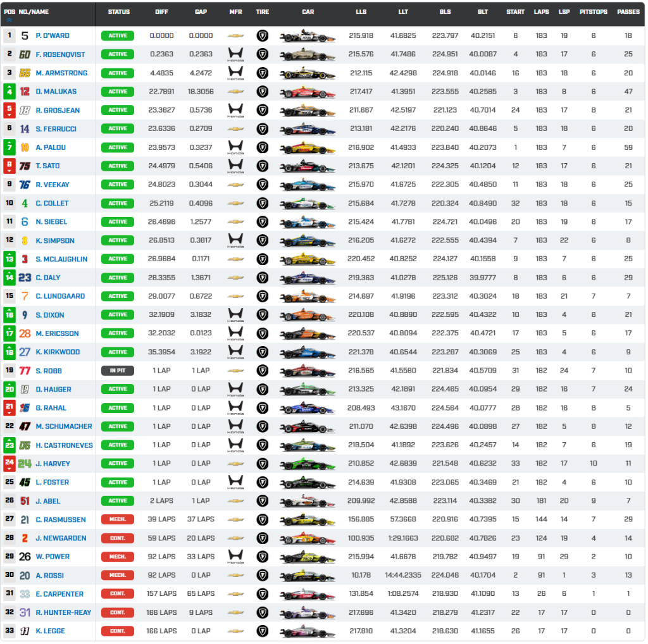Click A. Rossi's last lap time 14:44.2335
This screenshot has height=644, width=648.
403,575
